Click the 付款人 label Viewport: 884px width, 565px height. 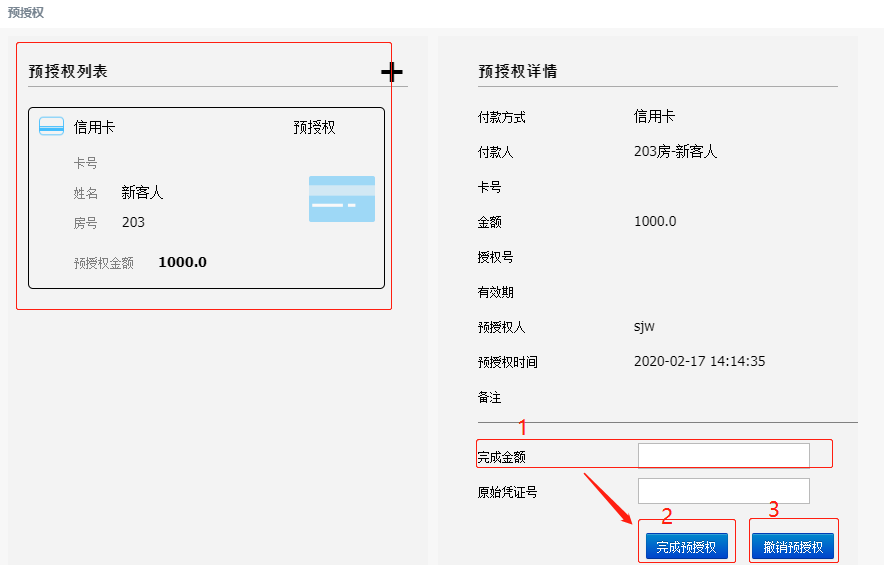click(496, 152)
